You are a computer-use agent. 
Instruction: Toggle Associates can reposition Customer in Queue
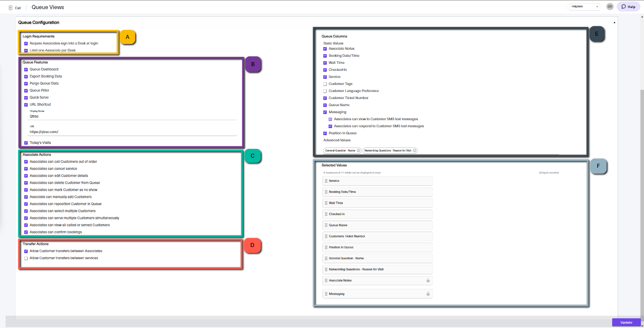pyautogui.click(x=26, y=204)
